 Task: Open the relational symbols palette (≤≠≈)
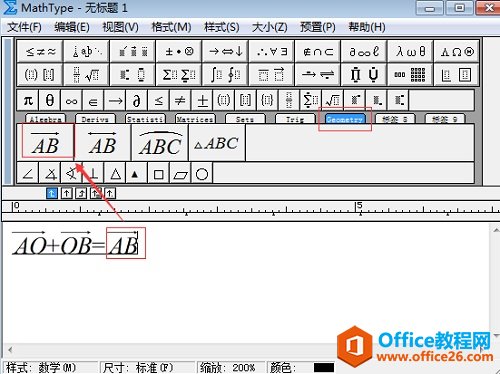40,51
